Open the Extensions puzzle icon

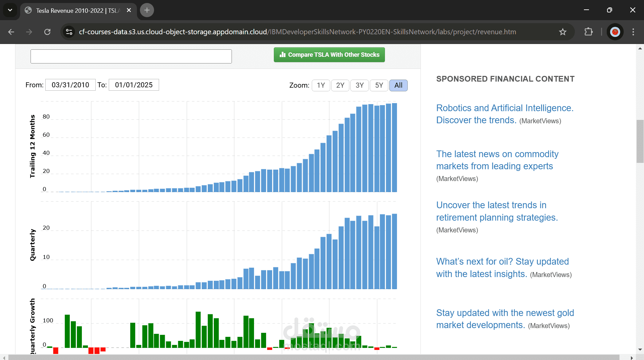tap(589, 32)
